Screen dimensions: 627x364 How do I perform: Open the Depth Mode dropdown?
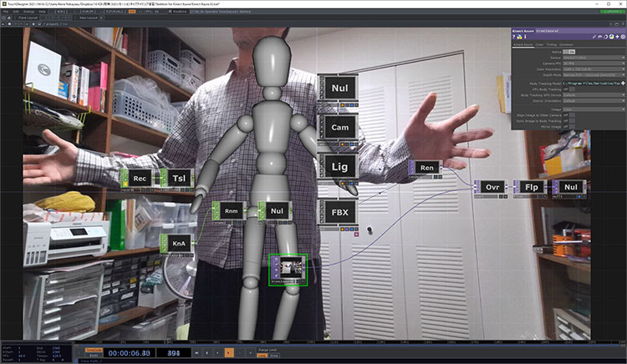594,74
